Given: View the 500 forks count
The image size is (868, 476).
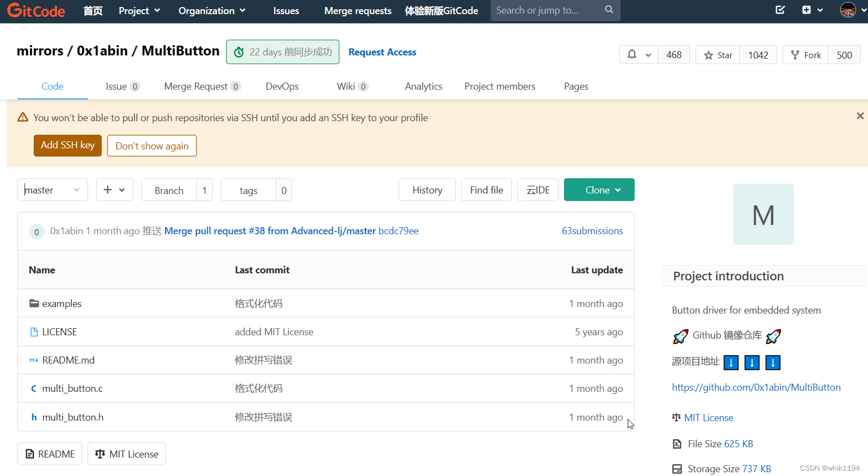Looking at the screenshot, I should [x=844, y=55].
